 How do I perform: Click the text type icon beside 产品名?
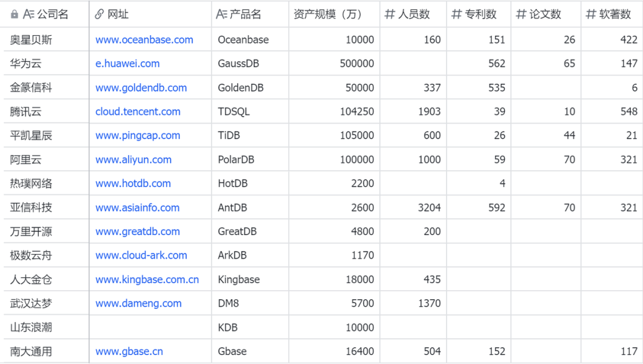(x=221, y=14)
